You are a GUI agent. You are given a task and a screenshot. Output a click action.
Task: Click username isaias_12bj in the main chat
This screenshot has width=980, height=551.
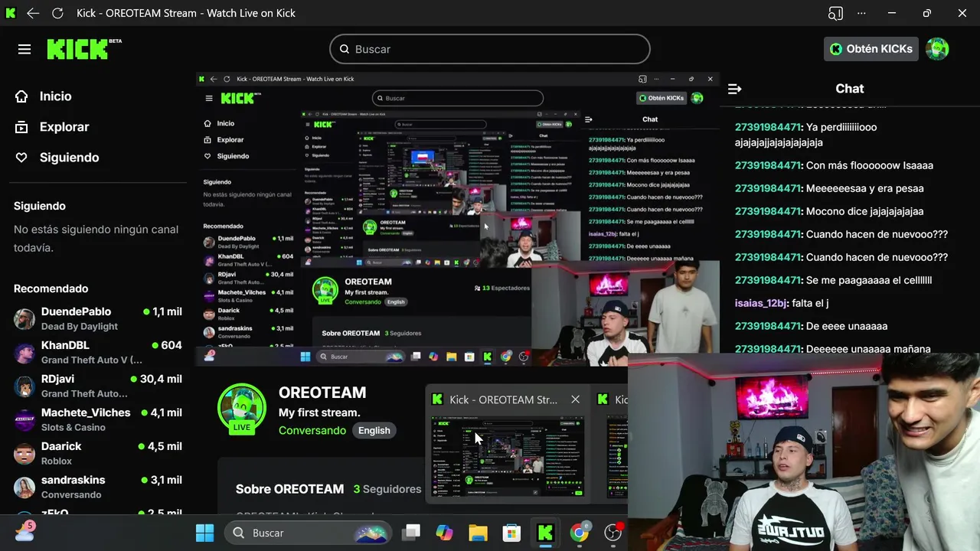[x=760, y=303]
